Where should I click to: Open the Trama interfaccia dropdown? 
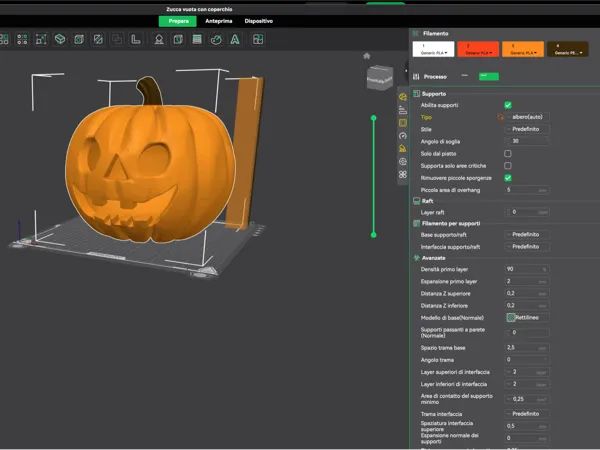click(x=527, y=414)
